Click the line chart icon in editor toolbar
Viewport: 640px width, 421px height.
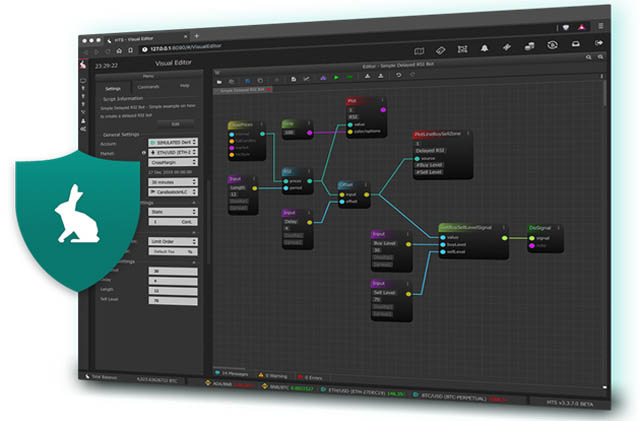coord(307,78)
